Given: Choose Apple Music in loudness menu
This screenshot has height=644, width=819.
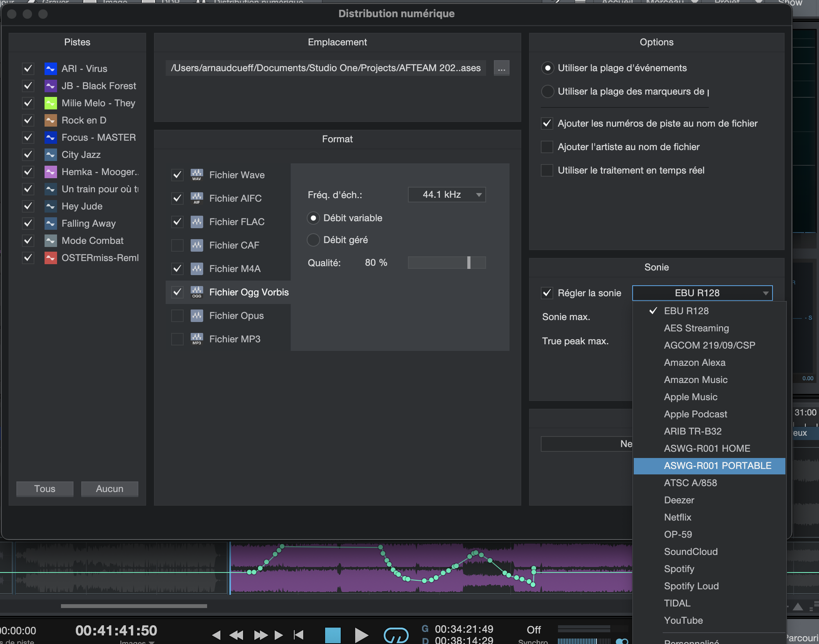Looking at the screenshot, I should (x=690, y=397).
